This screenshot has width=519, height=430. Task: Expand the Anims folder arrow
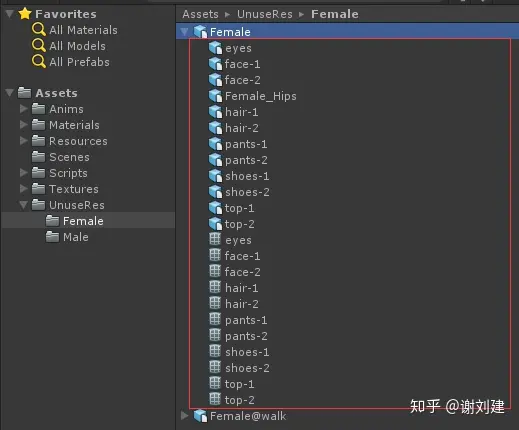23,109
